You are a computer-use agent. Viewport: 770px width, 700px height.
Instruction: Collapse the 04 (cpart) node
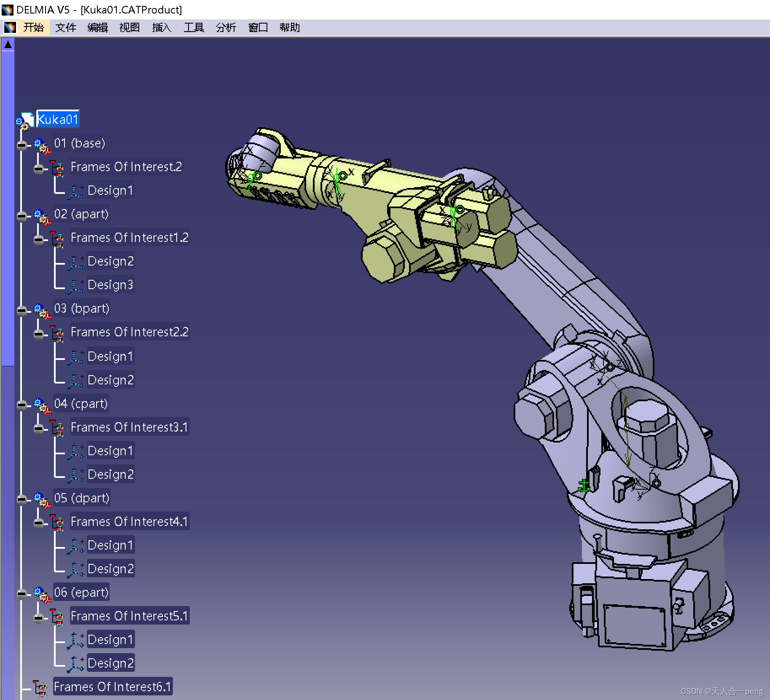[22, 405]
